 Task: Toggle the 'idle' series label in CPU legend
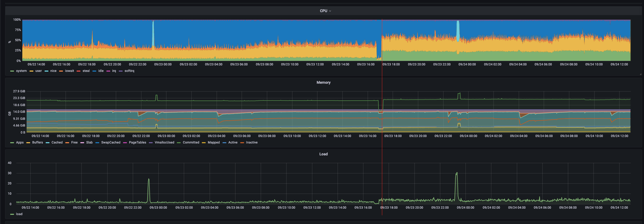click(101, 71)
